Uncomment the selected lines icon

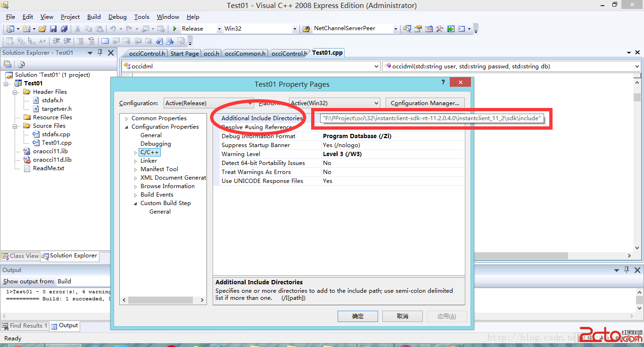[91, 41]
